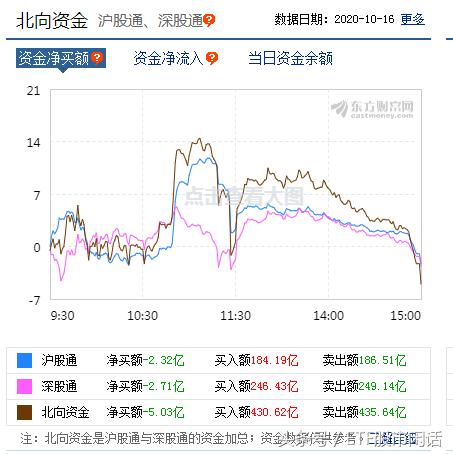Open the 更多 link beside the date
The height and width of the screenshot is (454, 453).
pyautogui.click(x=412, y=20)
